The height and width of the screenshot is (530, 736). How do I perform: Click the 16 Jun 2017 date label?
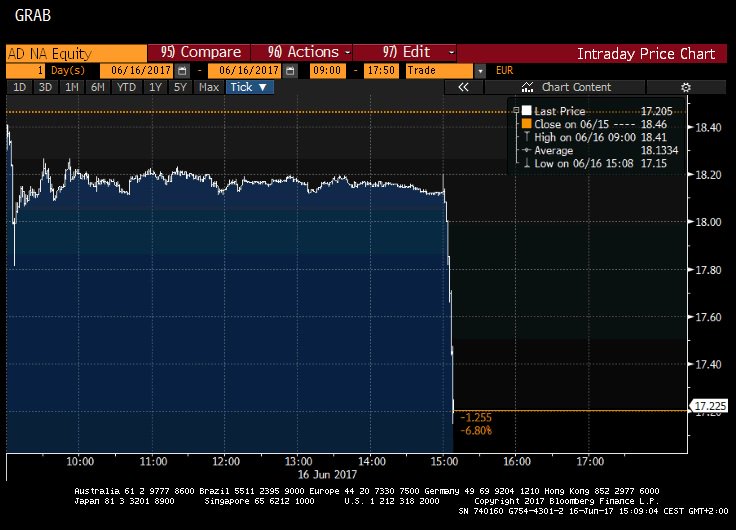pos(327,475)
